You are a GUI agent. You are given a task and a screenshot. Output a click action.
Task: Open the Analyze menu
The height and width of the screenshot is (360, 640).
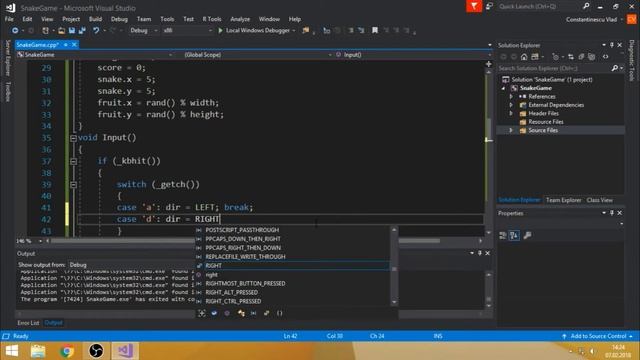coord(240,19)
